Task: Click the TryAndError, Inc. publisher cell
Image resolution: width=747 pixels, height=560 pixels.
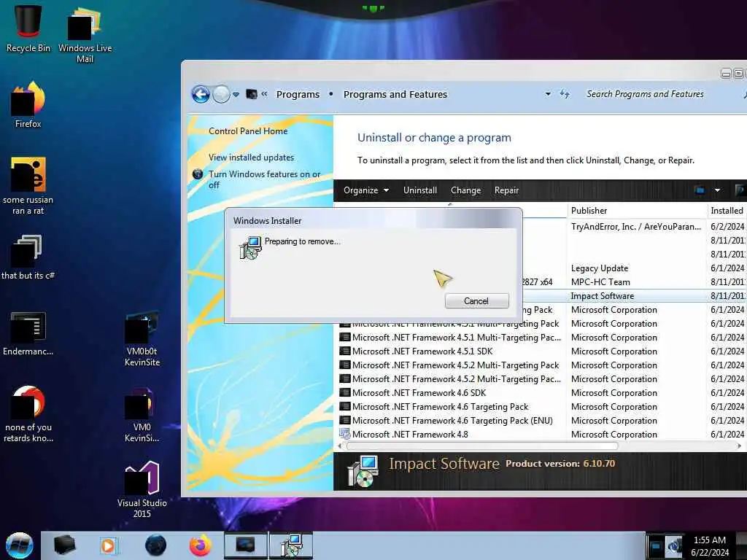Action: [x=636, y=227]
